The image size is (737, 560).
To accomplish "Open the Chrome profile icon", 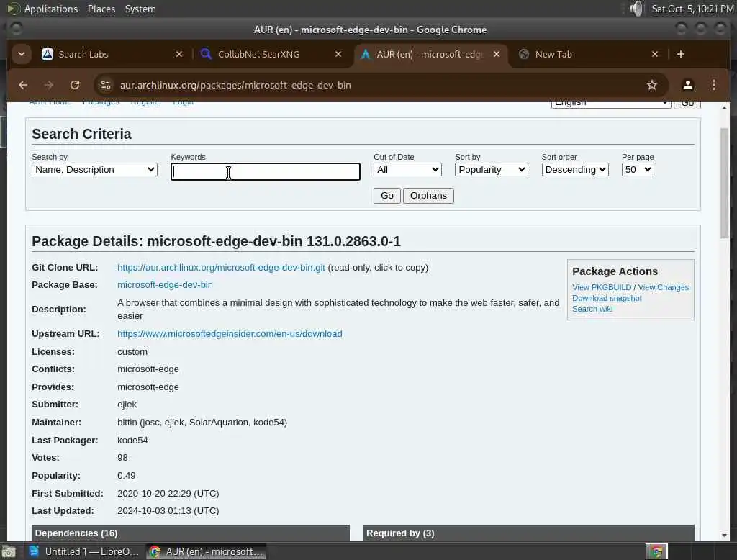I will [x=687, y=85].
